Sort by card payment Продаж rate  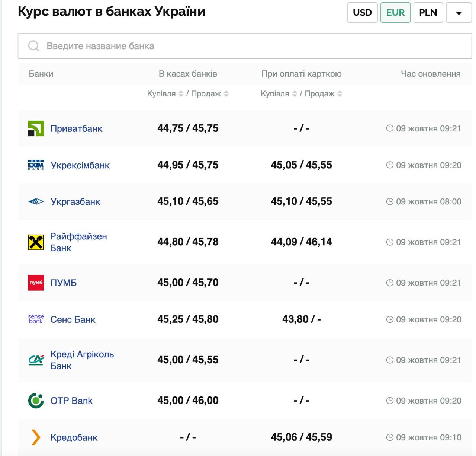coord(340,94)
